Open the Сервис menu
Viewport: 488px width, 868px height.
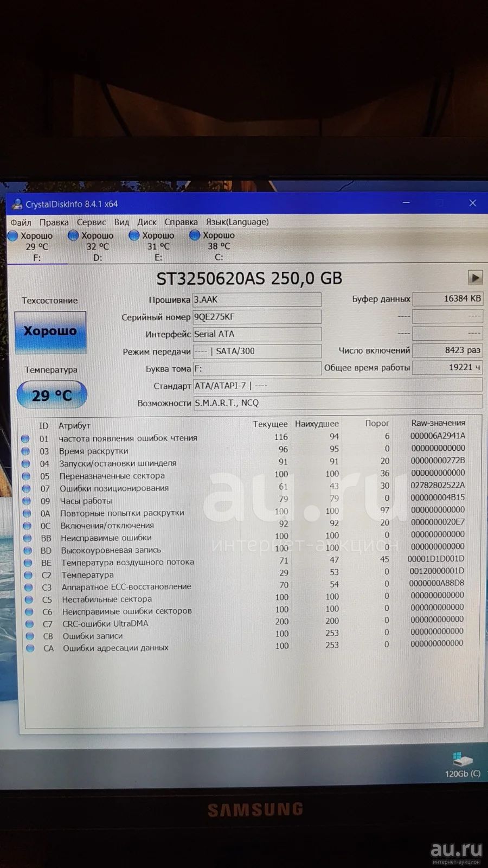point(91,222)
